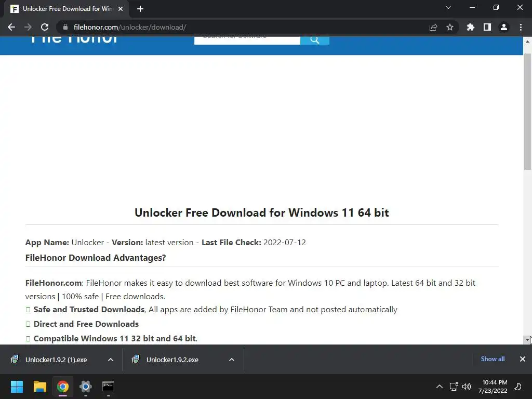Click the page scrollbar thumb
The image size is (532, 399).
528,111
